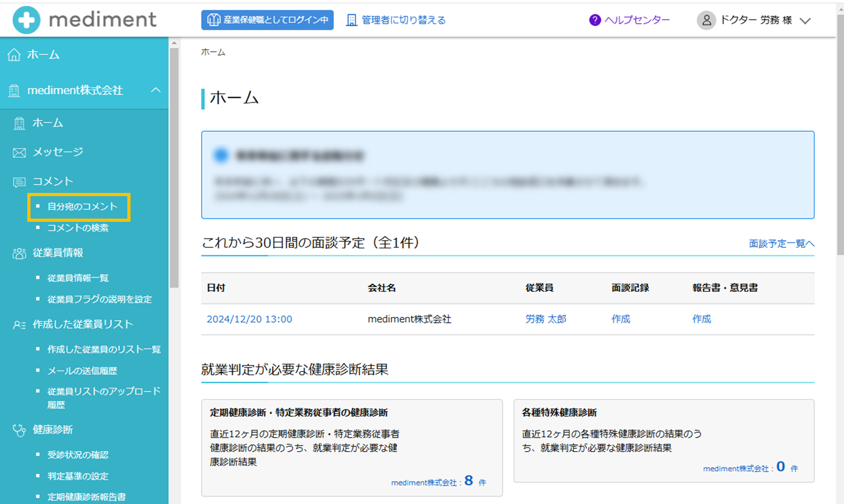Click the 会社名 column header
This screenshot has height=504, width=844.
[381, 288]
